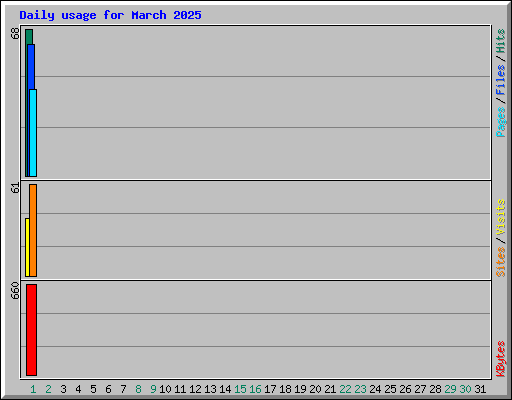Click the yellow Visits bar for day 1
This screenshot has width=512, height=400.
pyautogui.click(x=27, y=247)
